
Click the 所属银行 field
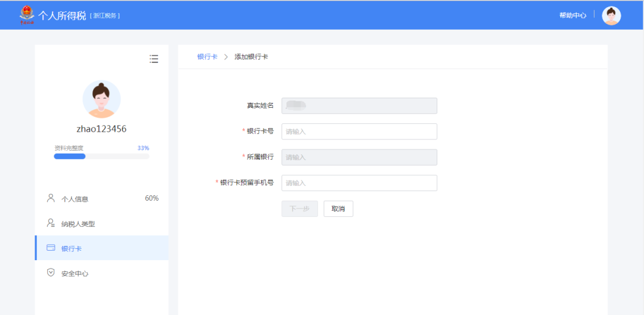(359, 157)
